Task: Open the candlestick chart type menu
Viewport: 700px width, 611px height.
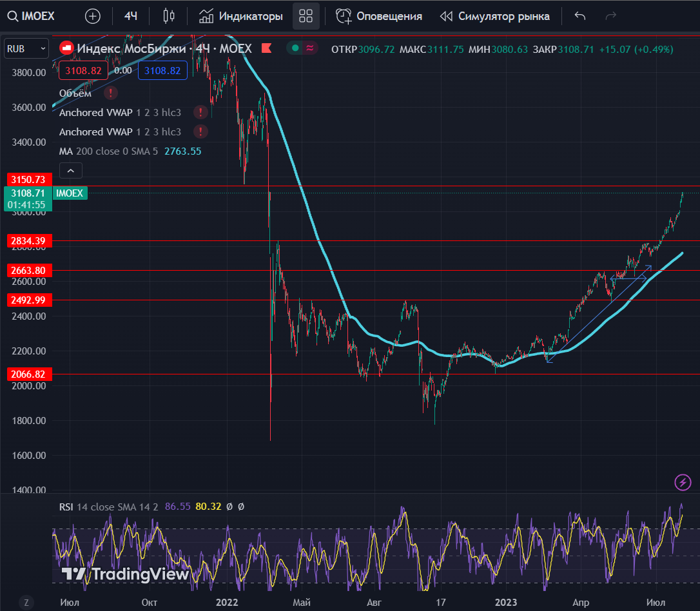Action: click(169, 17)
